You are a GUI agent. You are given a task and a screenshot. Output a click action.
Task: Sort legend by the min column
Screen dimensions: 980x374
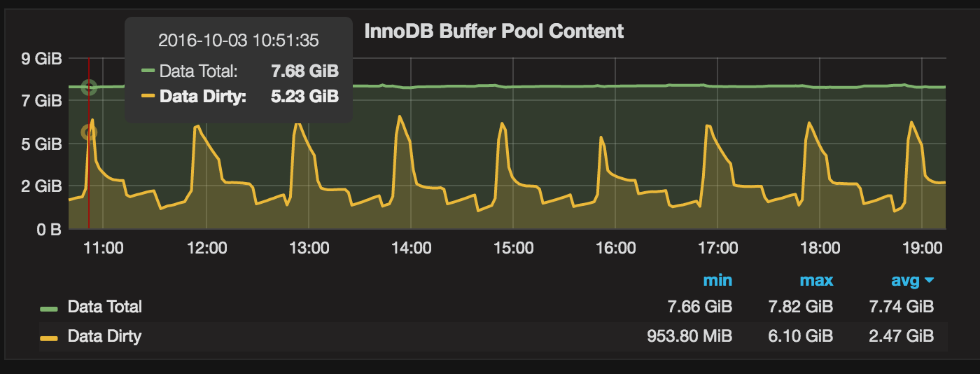tap(717, 281)
